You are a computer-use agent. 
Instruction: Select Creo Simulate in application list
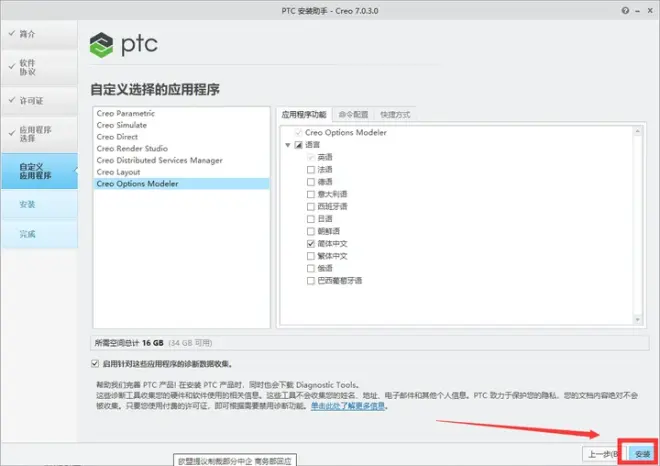181,125
